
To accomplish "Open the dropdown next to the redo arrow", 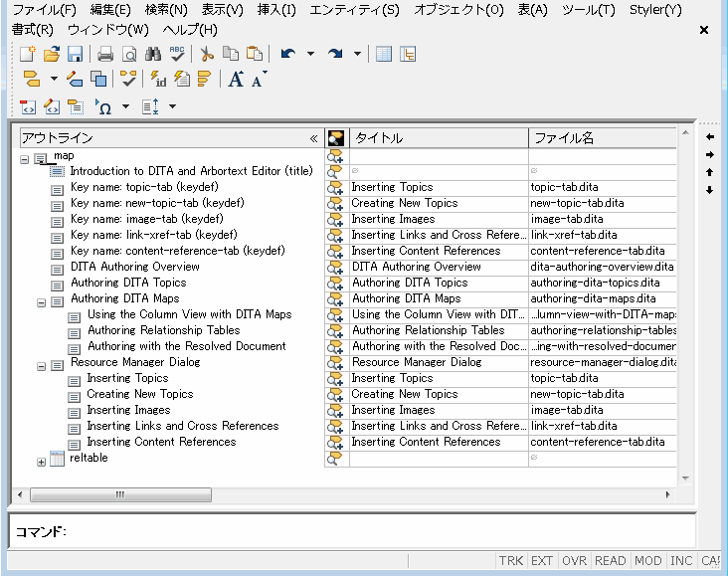I will [357, 54].
